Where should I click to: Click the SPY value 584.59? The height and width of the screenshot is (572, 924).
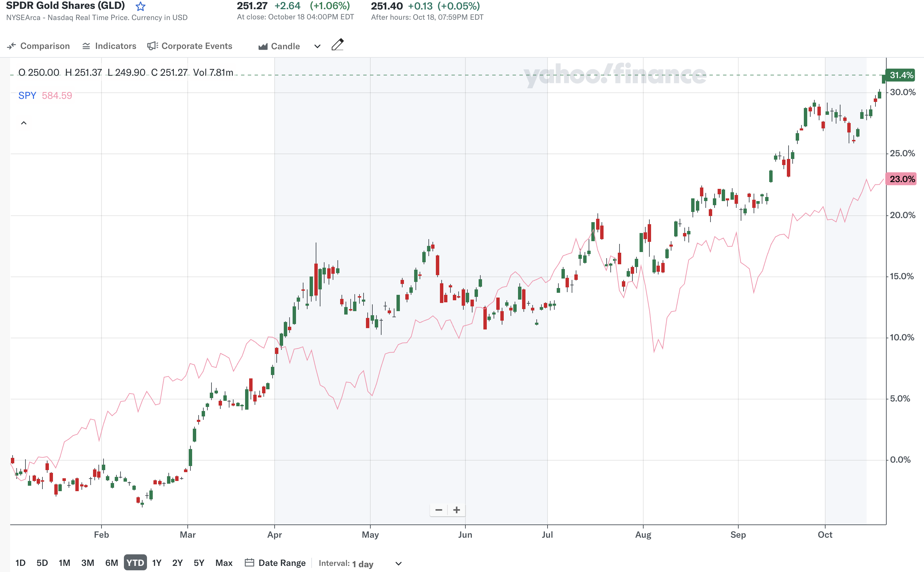click(57, 96)
